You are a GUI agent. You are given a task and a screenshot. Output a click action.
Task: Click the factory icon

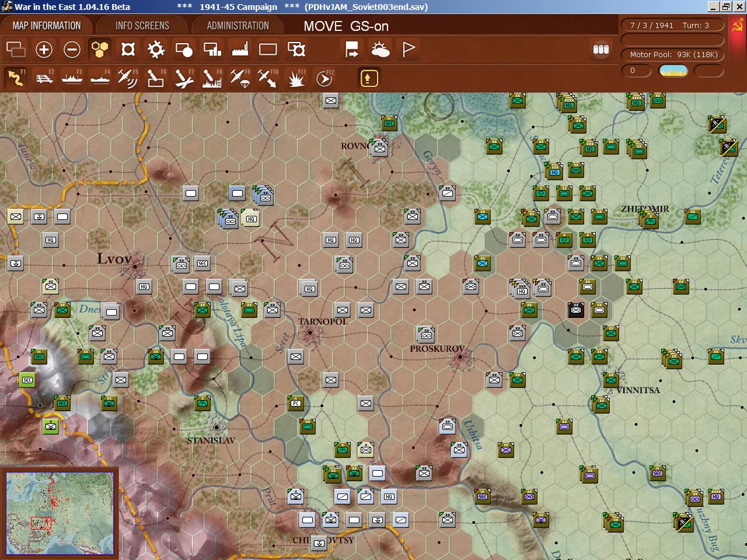(240, 50)
